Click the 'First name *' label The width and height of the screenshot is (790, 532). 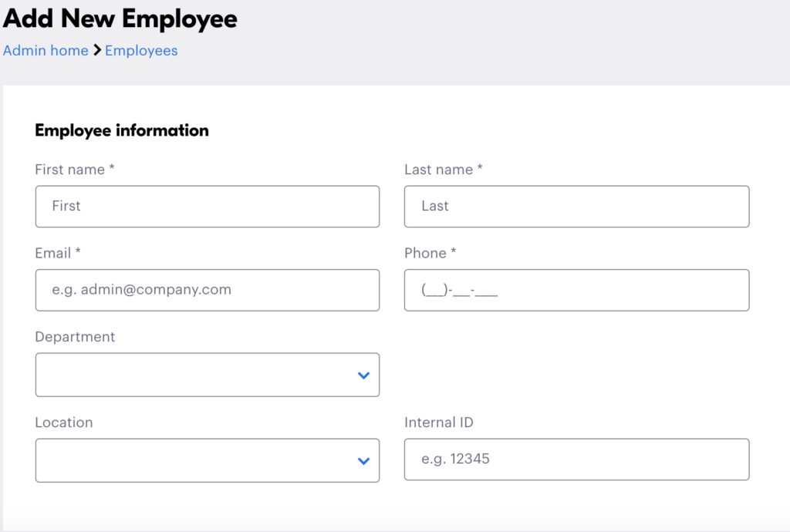tap(75, 170)
